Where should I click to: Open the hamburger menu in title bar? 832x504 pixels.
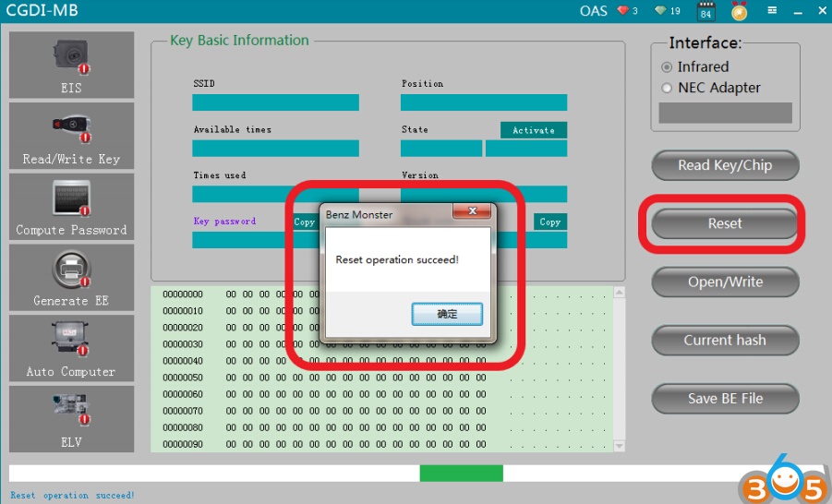point(772,10)
